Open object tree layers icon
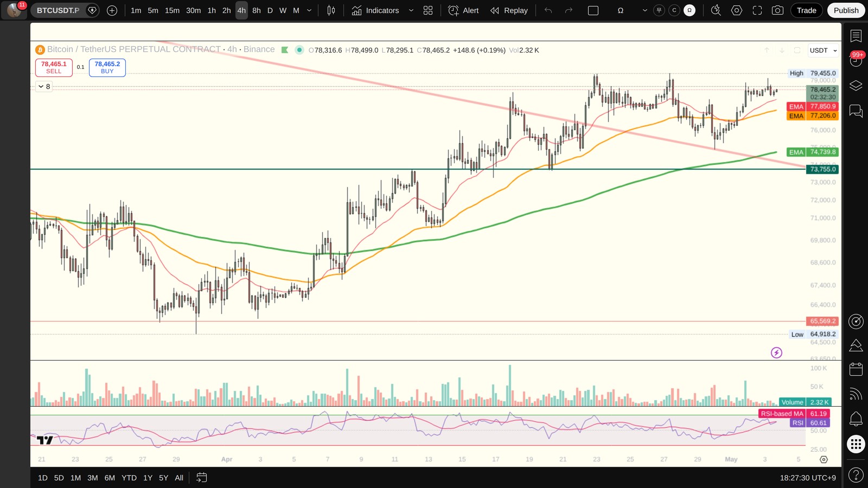Viewport: 868px width, 488px height. click(x=856, y=86)
